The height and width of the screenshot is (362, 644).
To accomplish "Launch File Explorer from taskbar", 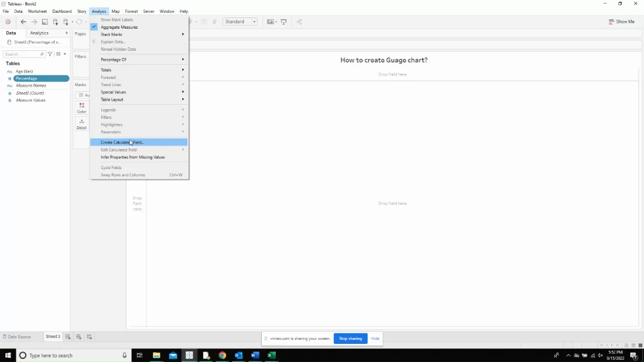I will (156, 356).
